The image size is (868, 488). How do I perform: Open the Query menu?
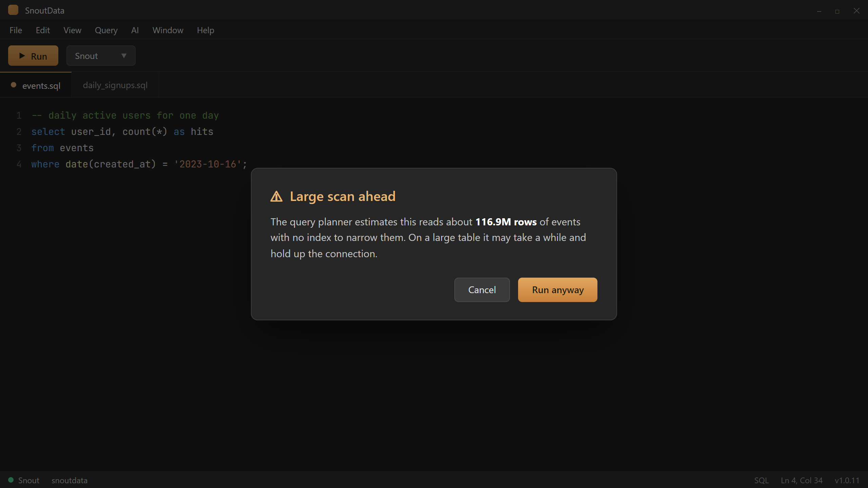tap(106, 30)
